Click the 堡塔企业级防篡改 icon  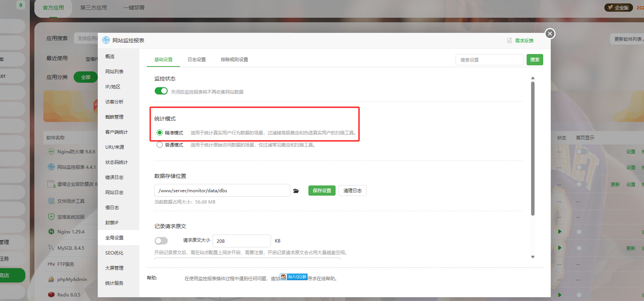(51, 184)
